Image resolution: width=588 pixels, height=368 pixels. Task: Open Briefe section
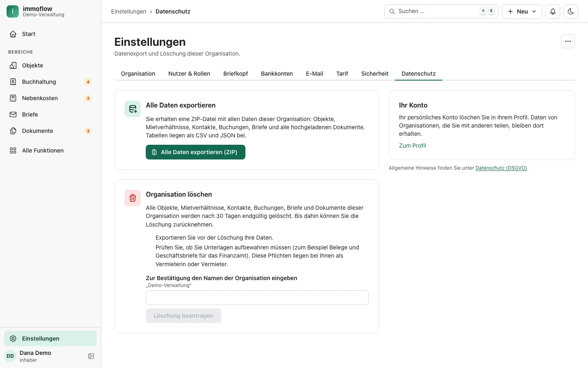pos(51,114)
